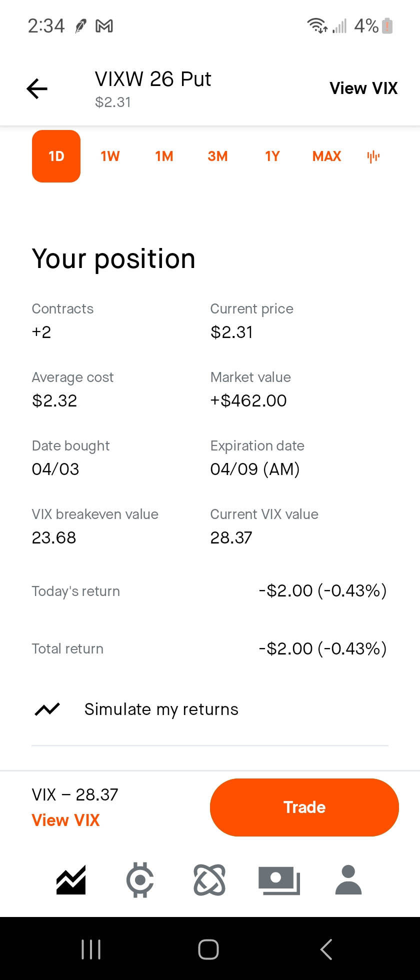The width and height of the screenshot is (420, 980).
Task: Switch chart to 3M range
Action: click(218, 156)
